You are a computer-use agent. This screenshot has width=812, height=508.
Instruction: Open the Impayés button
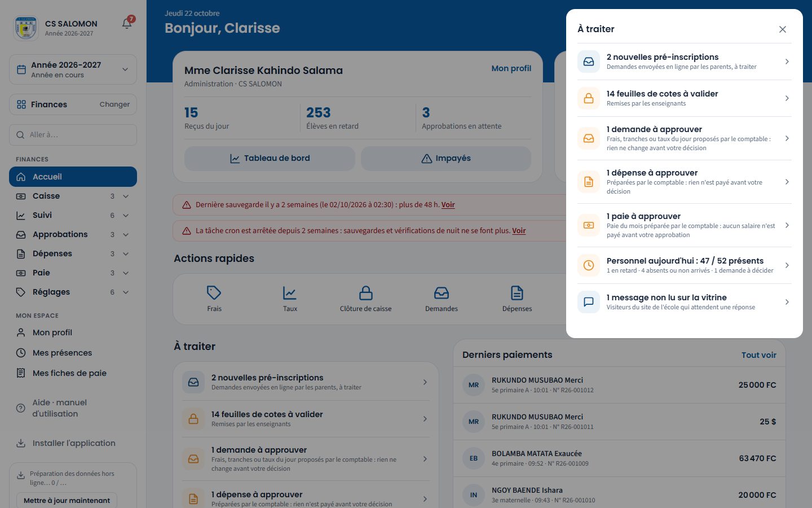pos(446,159)
